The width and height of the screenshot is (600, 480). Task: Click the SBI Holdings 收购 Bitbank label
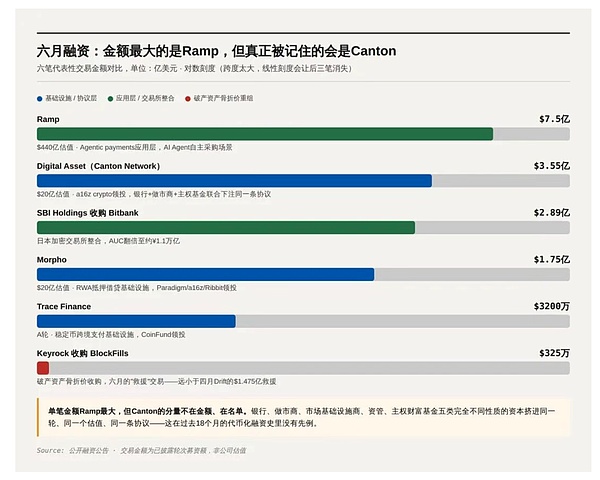tap(88, 213)
